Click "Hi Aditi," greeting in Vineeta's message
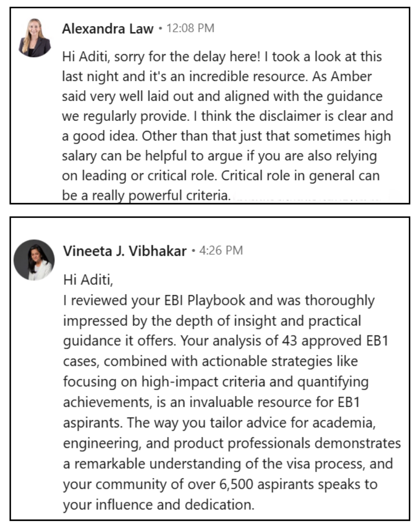 [88, 280]
